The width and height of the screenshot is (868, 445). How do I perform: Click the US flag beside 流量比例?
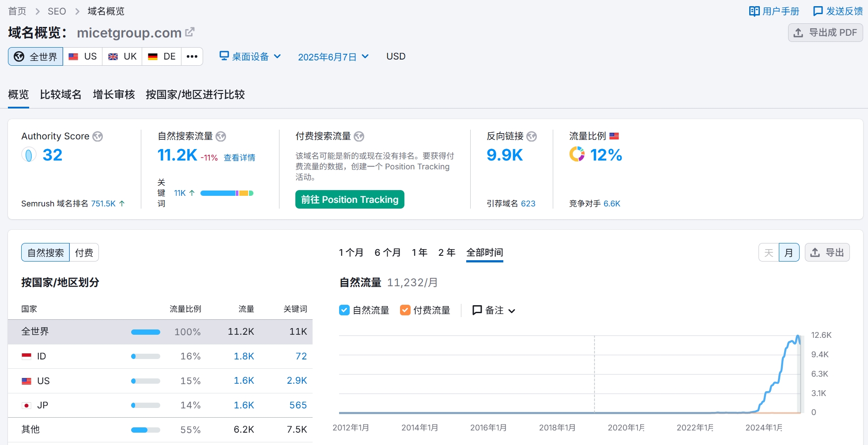pyautogui.click(x=614, y=136)
